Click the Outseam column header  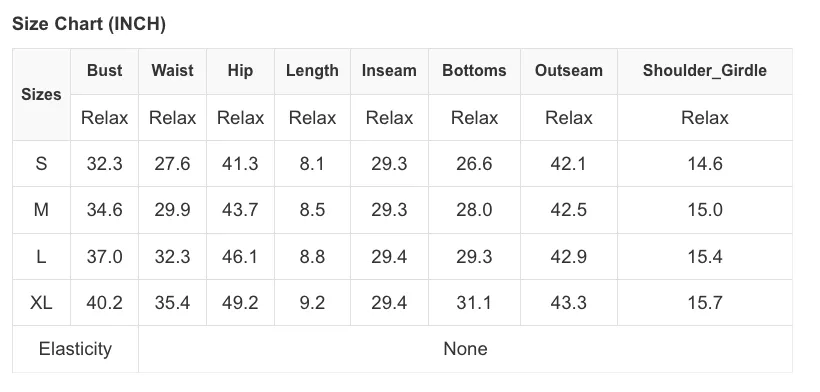click(568, 71)
